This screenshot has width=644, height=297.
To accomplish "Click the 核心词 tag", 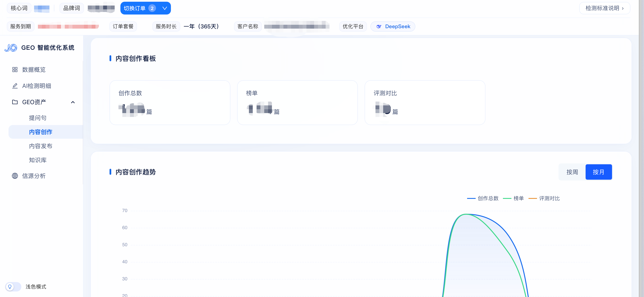I will tap(19, 8).
